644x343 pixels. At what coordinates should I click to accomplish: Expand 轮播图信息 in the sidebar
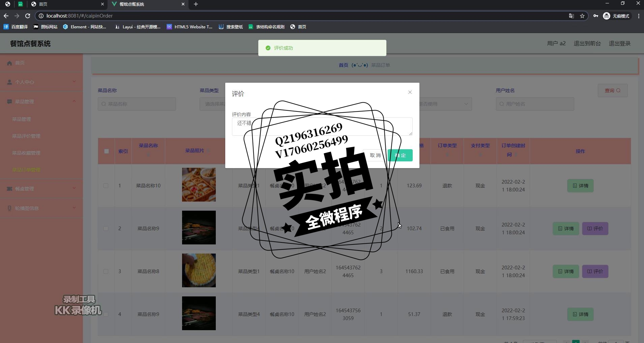(41, 208)
